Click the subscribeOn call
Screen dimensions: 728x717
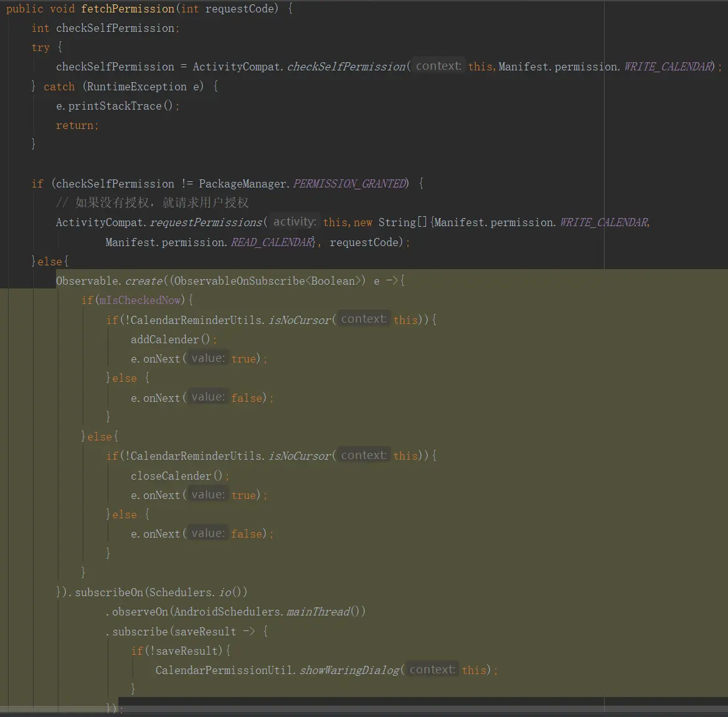109,593
